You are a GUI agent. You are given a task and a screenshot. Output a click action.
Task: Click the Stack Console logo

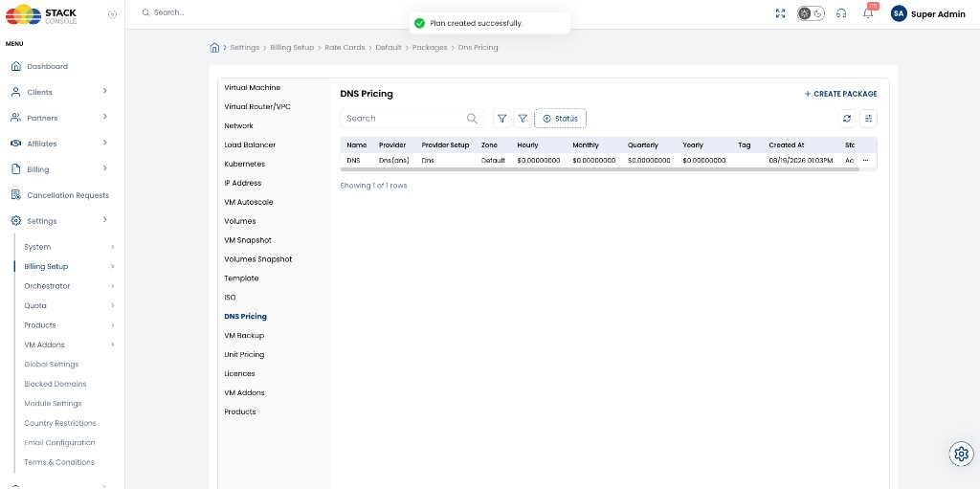40,14
